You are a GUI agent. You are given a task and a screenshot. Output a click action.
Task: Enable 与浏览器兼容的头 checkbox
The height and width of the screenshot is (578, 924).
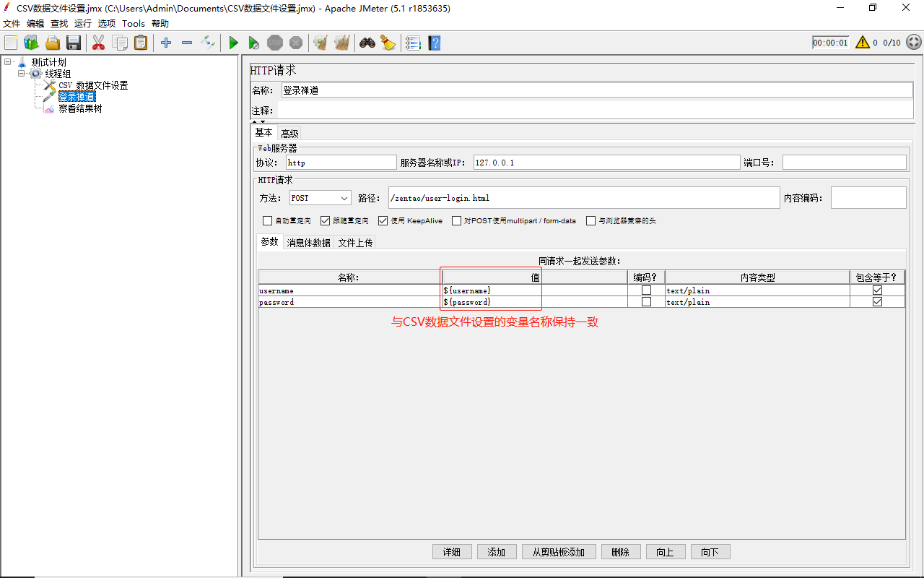click(591, 221)
